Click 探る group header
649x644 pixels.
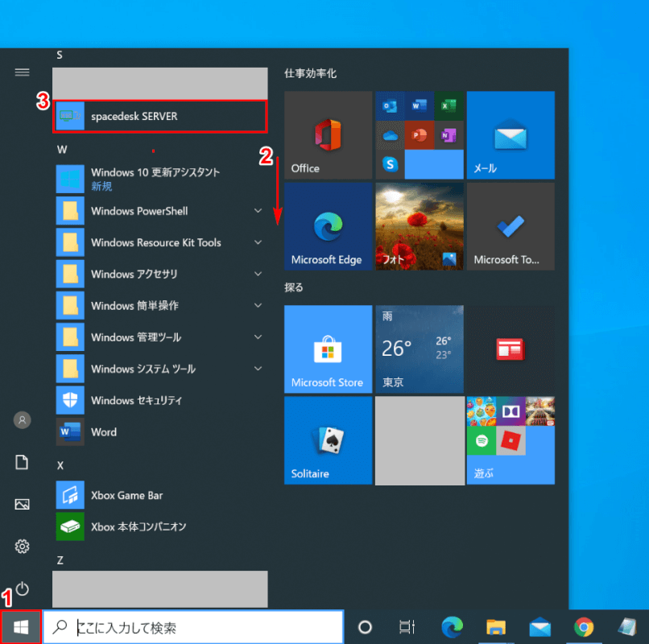tap(293, 287)
